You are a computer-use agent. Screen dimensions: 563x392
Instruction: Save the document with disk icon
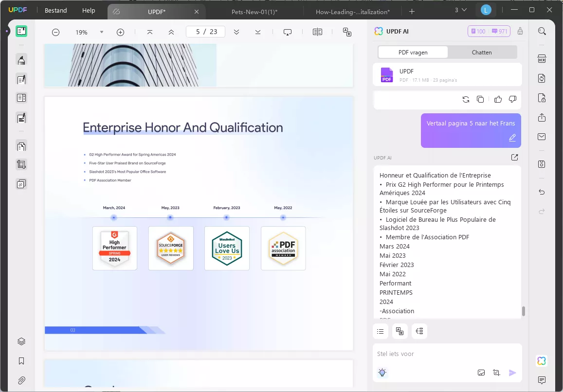[x=542, y=164]
